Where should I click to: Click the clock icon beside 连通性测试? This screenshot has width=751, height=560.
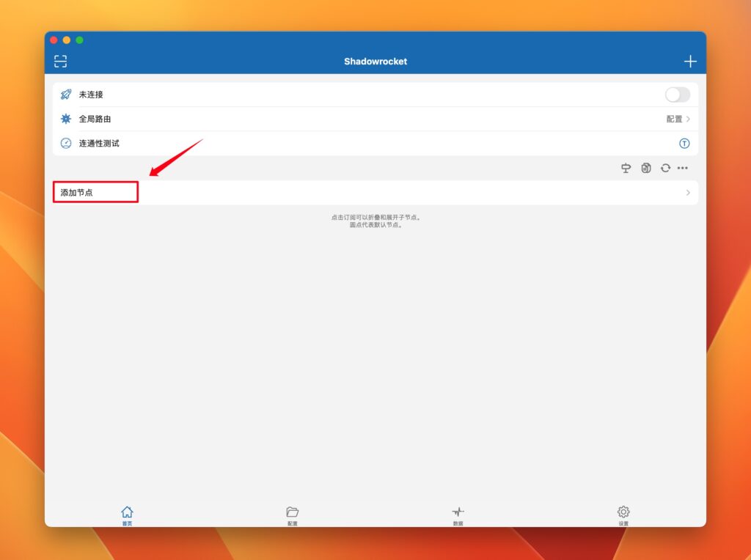point(65,143)
